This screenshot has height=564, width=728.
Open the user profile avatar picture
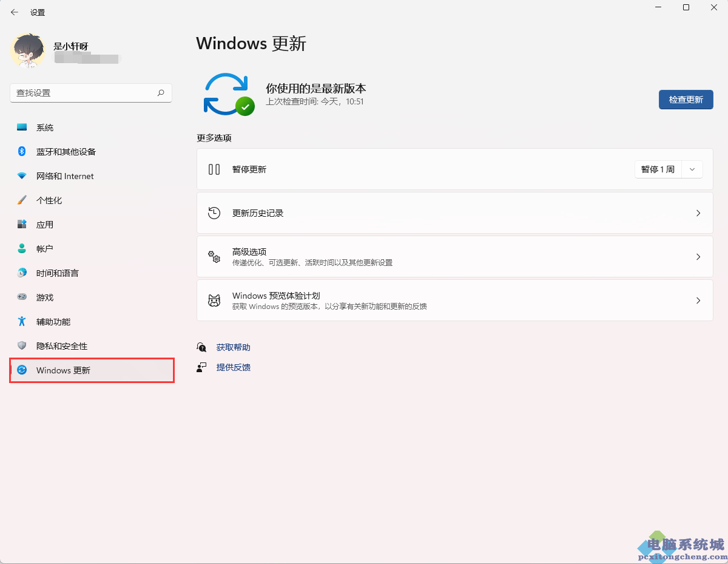tap(28, 50)
